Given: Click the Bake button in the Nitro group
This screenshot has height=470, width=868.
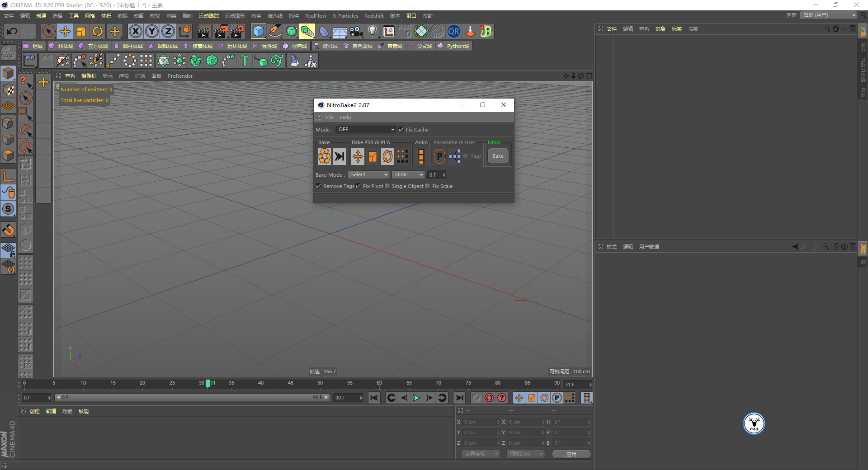Looking at the screenshot, I should coord(498,156).
